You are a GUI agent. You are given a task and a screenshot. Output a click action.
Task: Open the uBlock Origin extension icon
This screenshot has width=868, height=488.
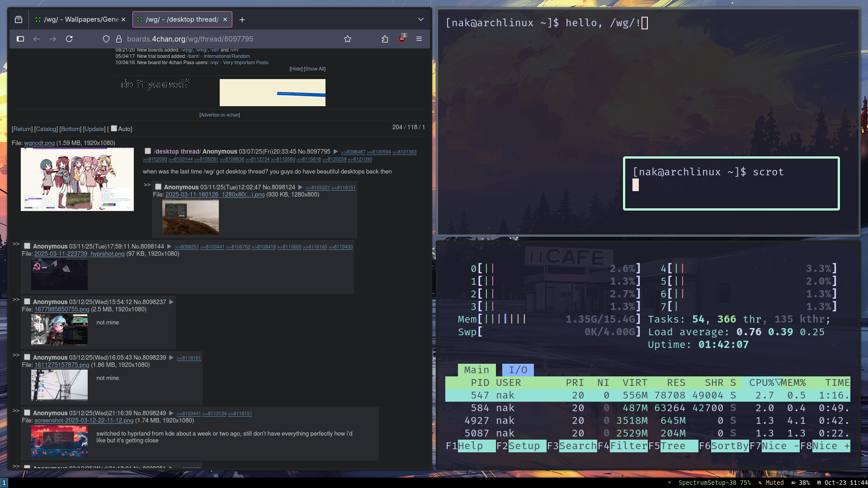pyautogui.click(x=401, y=39)
